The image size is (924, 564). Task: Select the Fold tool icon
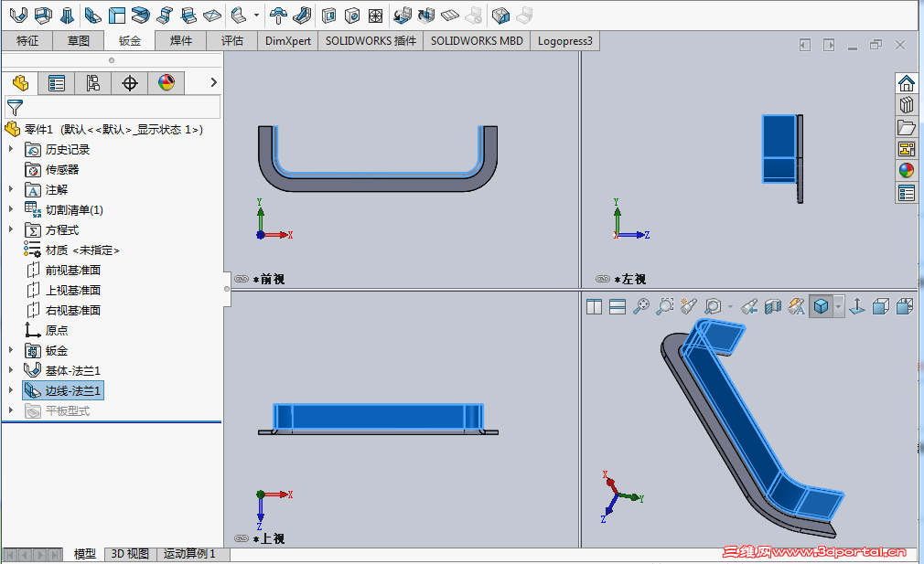tap(426, 16)
